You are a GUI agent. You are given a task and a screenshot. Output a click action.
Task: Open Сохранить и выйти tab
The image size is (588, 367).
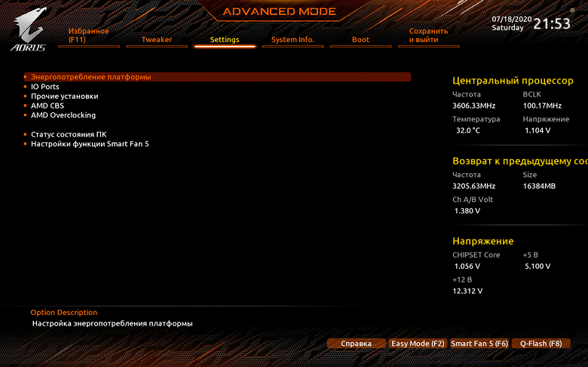click(x=429, y=35)
